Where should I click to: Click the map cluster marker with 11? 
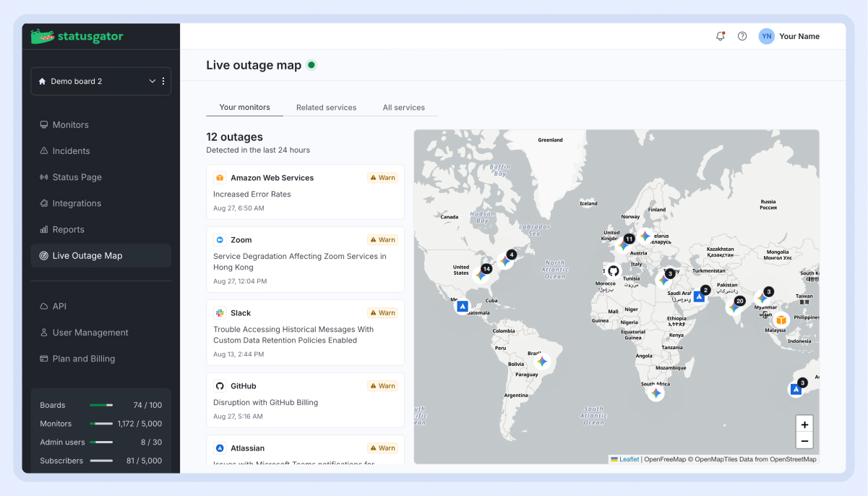(x=624, y=244)
